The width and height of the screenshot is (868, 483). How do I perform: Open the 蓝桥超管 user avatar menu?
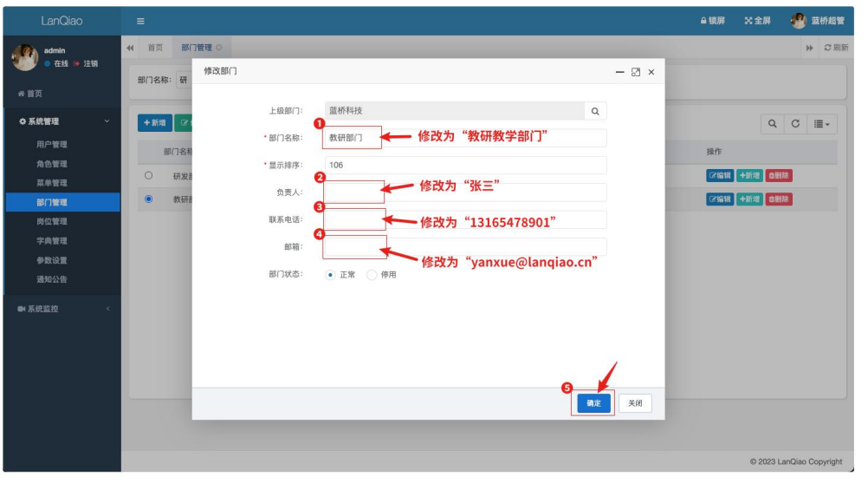tap(818, 21)
